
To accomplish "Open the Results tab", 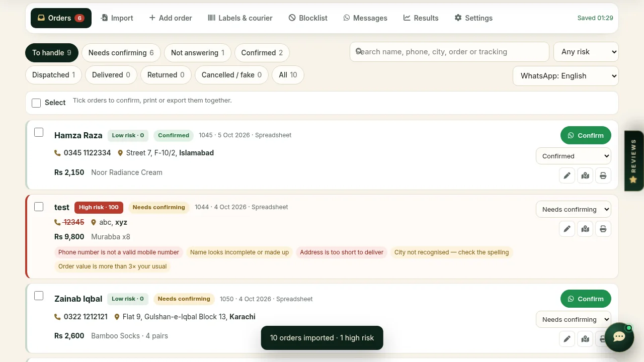I will click(421, 18).
